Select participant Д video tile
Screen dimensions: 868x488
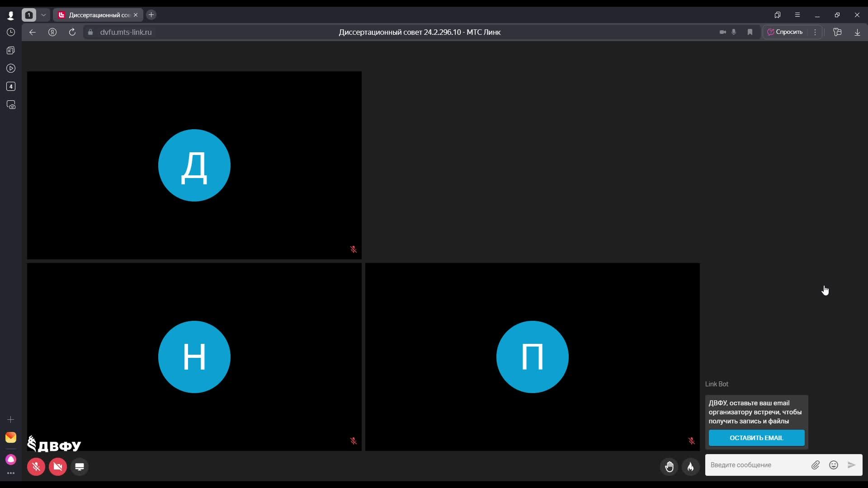[x=194, y=165]
